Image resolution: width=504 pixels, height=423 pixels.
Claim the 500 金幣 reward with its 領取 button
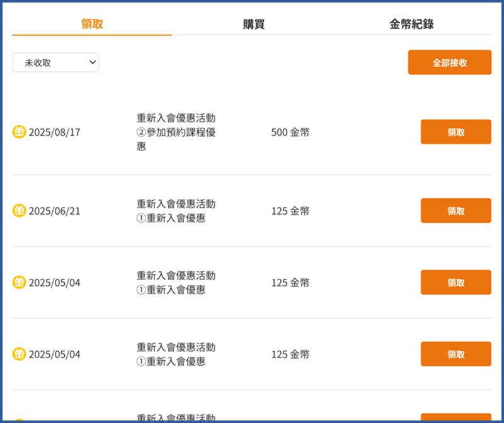point(455,132)
